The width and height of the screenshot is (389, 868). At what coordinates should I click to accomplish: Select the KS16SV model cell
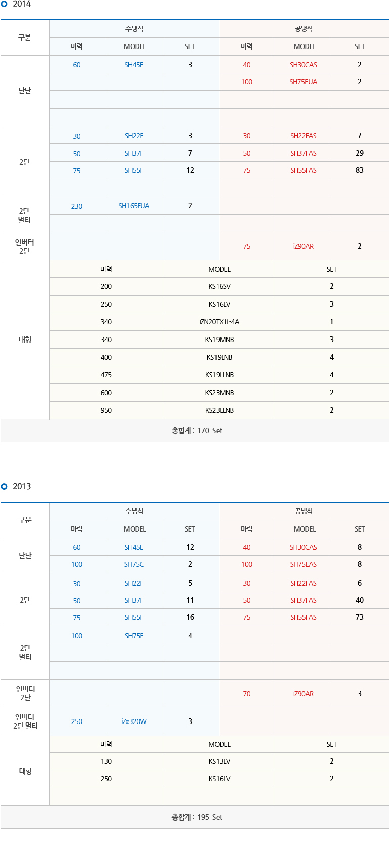(220, 286)
